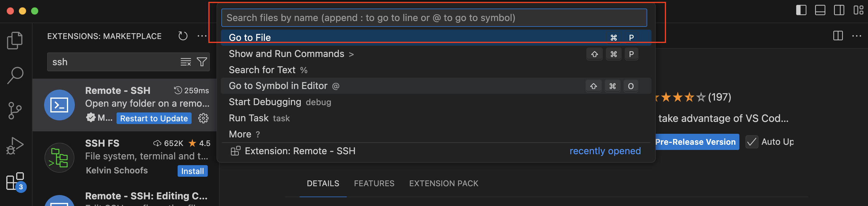The height and width of the screenshot is (206, 868).
Task: Open marketplace views more actions menu
Action: (202, 36)
